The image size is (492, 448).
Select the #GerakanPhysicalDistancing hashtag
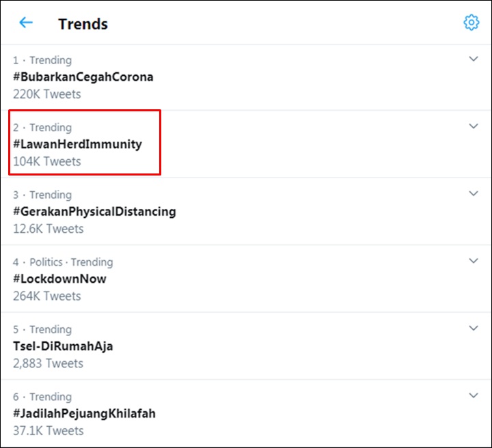(x=94, y=211)
